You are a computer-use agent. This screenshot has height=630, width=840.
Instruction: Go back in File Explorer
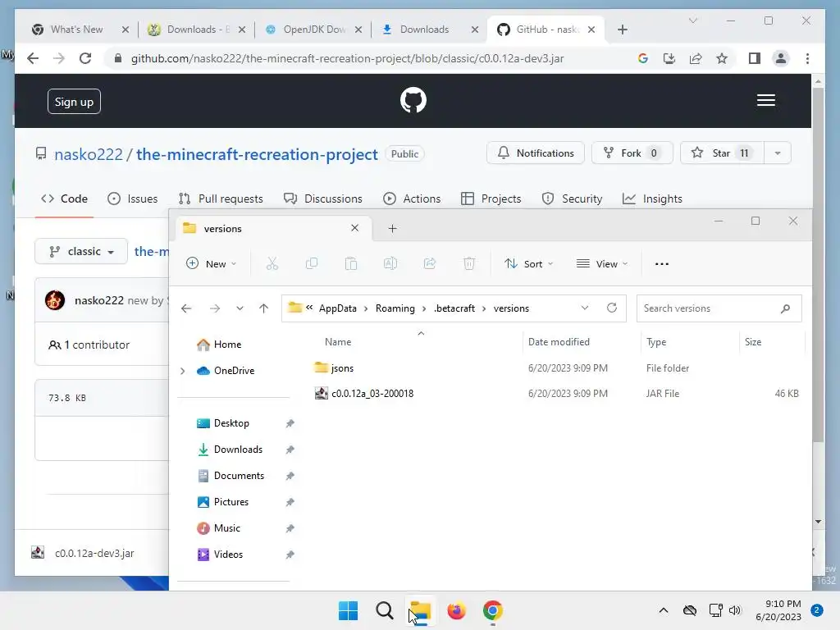(186, 308)
